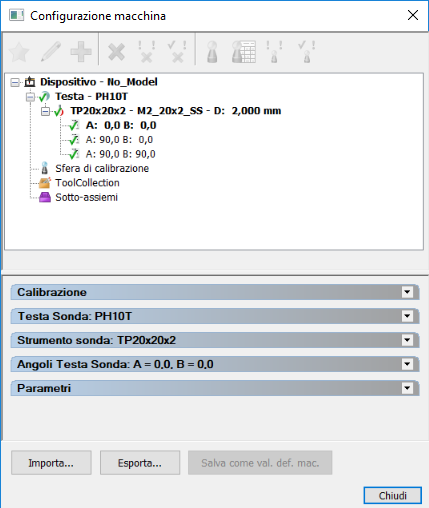Open the sphere with table toolbar icon
429x508 pixels.
tap(244, 52)
